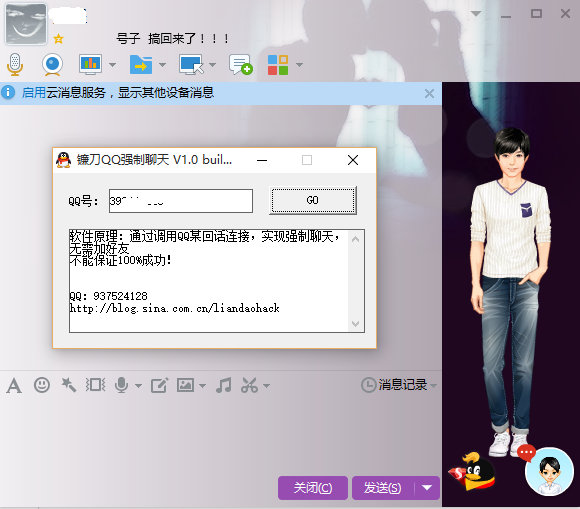Expand the 消息记录 dropdown arrow
This screenshot has width=580, height=509.
(434, 386)
